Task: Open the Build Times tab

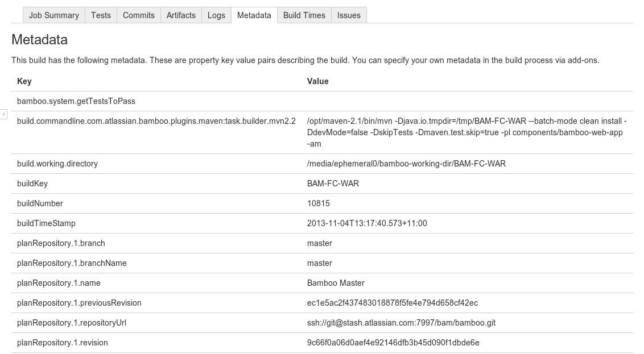Action: 304,15
